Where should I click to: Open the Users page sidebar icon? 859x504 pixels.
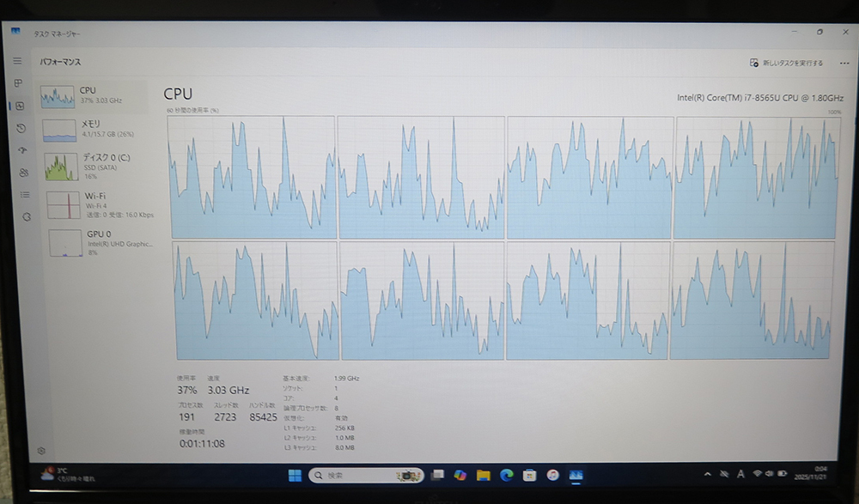[23, 173]
